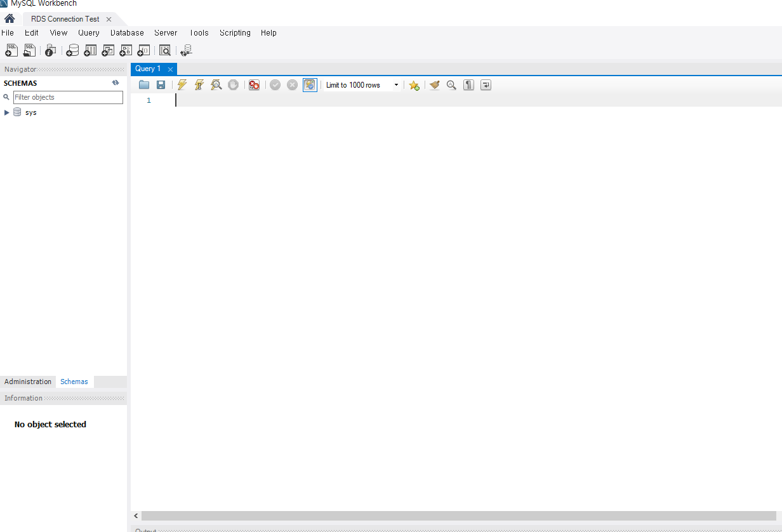Switch to the Schemas tab
782x532 pixels.
pyautogui.click(x=74, y=382)
